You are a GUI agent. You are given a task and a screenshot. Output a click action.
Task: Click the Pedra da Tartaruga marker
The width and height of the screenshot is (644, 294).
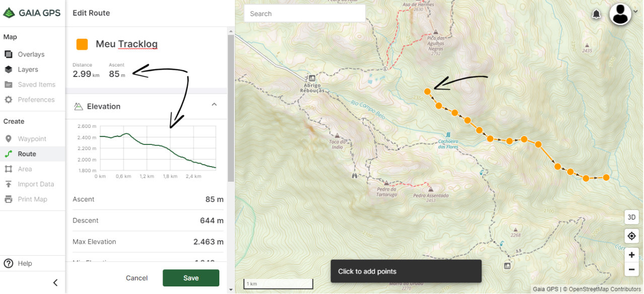pos(386,183)
